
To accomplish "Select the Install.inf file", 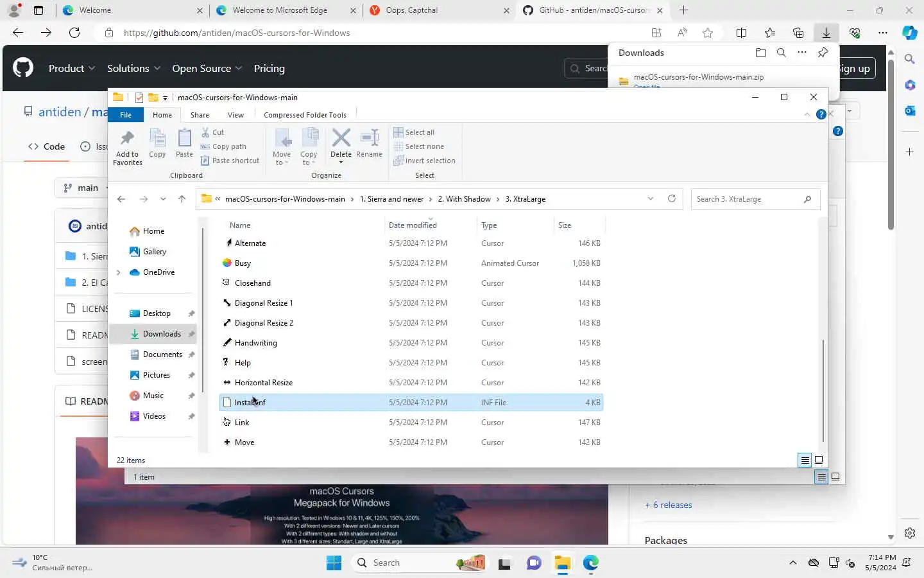I will (x=411, y=403).
